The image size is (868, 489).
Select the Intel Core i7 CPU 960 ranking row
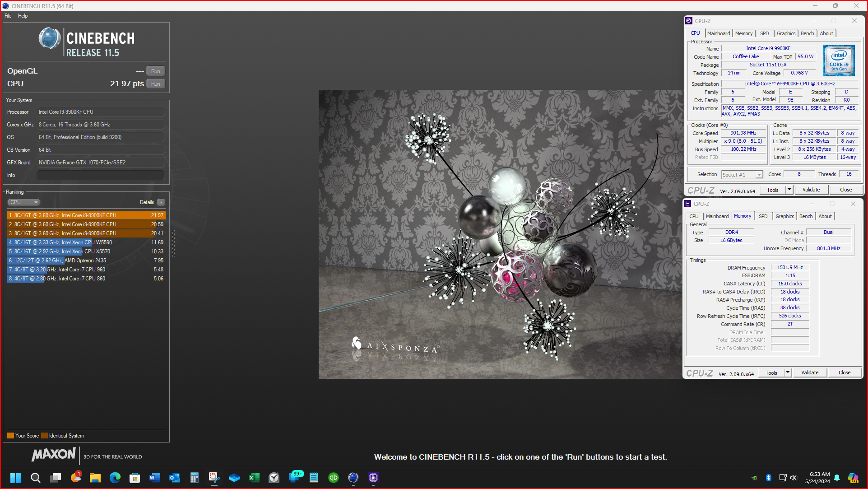point(86,270)
